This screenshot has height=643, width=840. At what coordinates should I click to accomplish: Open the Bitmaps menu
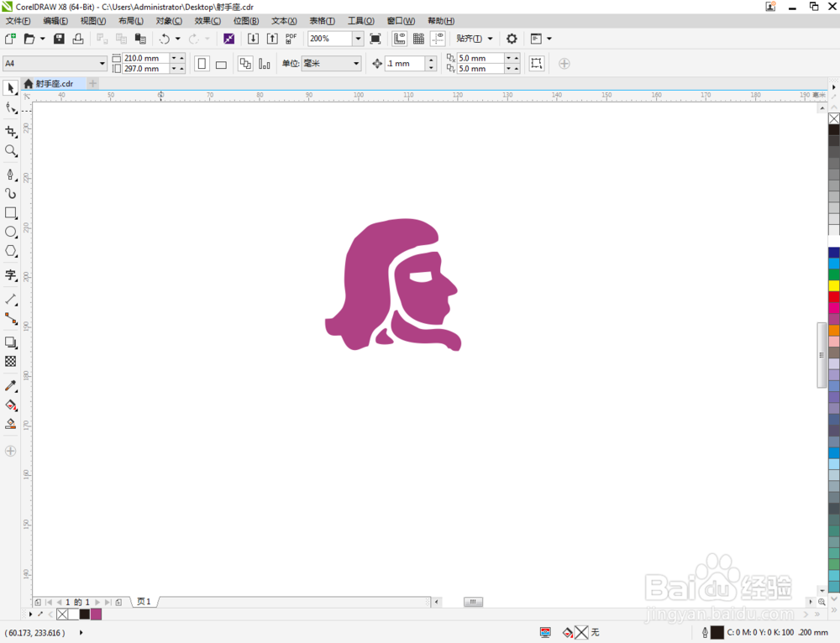246,21
